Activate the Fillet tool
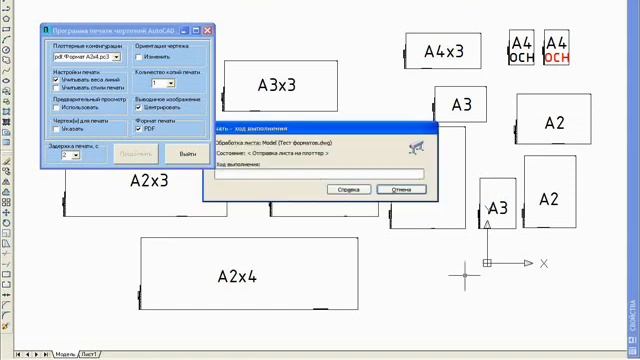This screenshot has width=640, height=360. point(6,316)
